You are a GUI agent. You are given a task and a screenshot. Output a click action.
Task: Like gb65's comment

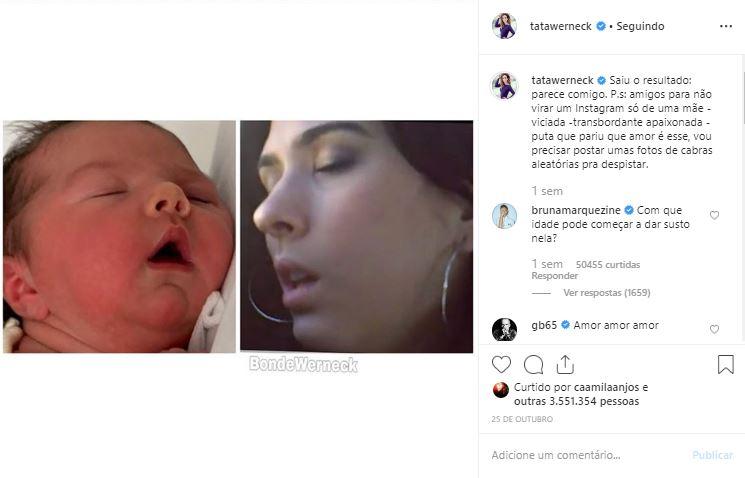tap(714, 329)
